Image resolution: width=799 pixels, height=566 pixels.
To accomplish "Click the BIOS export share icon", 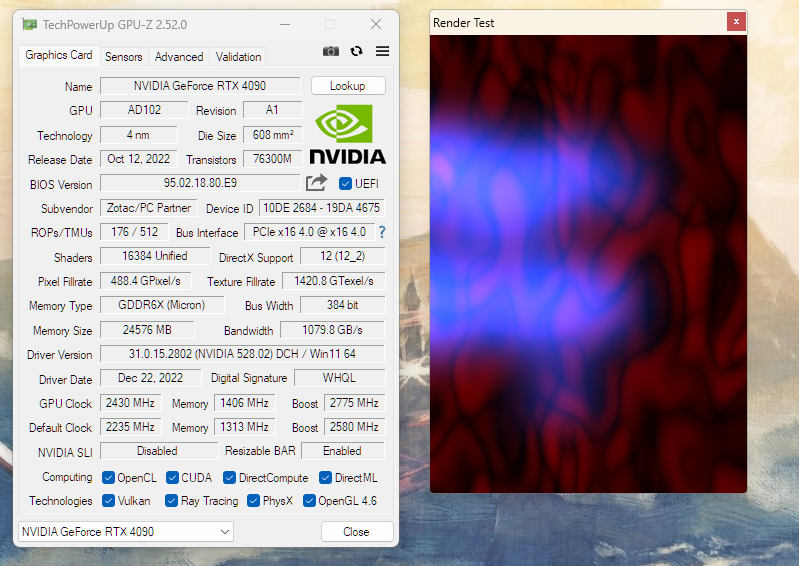I will point(316,183).
